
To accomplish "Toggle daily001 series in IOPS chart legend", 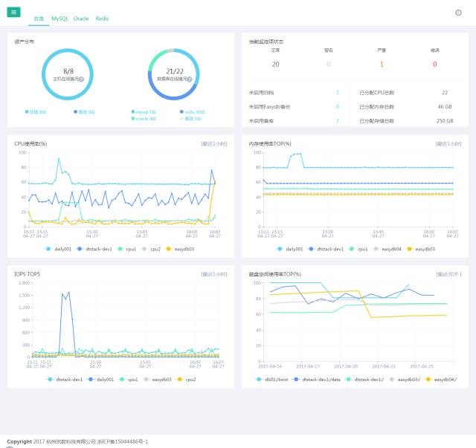I will pyautogui.click(x=101, y=380).
